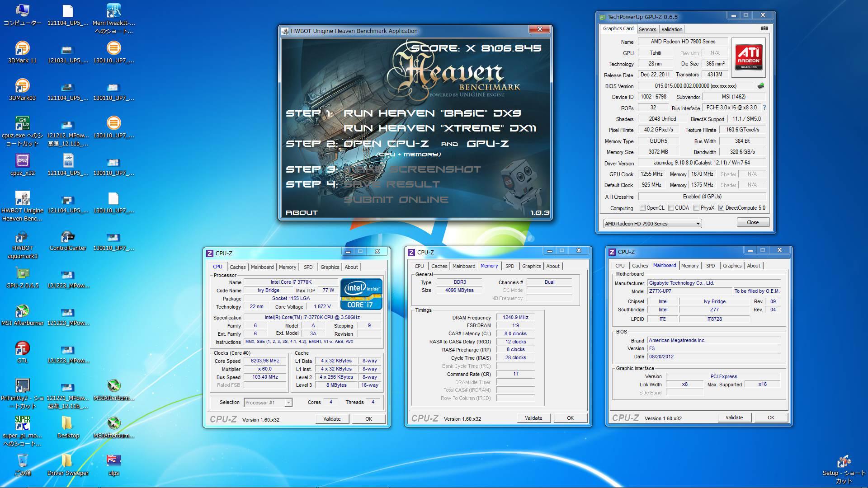Open the Processor #1 selection dropdown
The image size is (868, 488).
[x=268, y=402]
